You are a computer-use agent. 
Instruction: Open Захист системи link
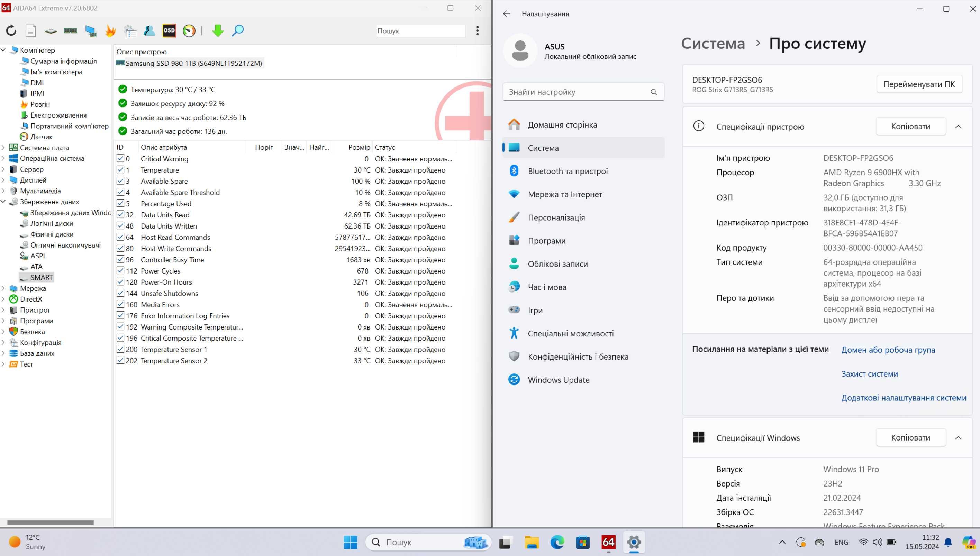tap(869, 374)
